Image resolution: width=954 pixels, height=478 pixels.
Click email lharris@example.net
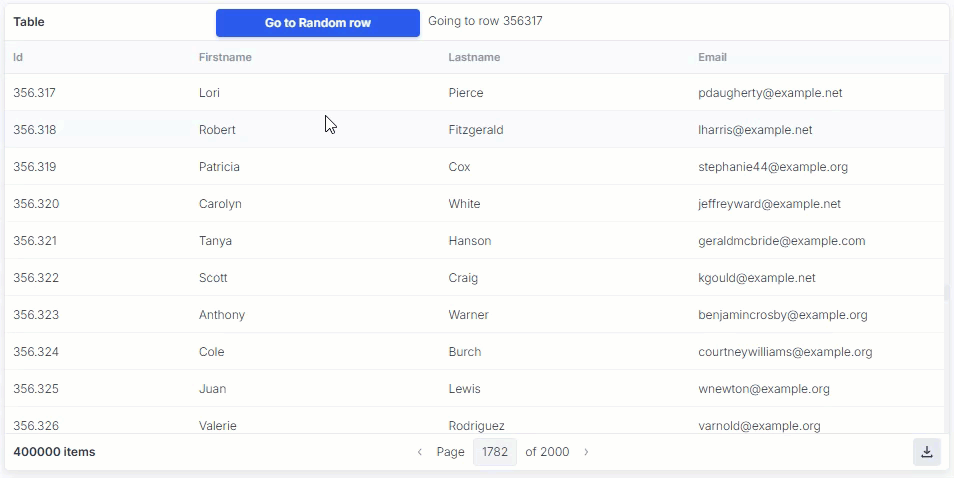(755, 130)
